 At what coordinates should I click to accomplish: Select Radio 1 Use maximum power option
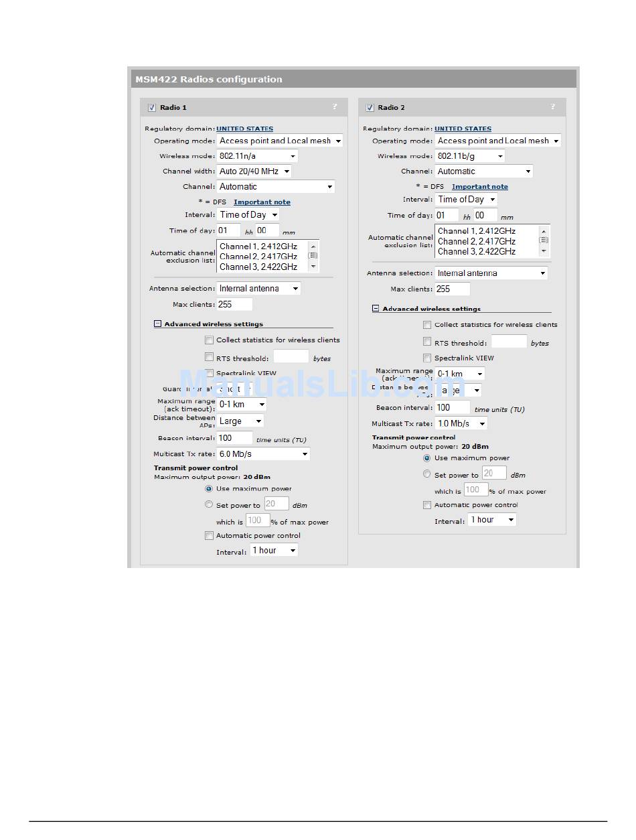pyautogui.click(x=209, y=488)
